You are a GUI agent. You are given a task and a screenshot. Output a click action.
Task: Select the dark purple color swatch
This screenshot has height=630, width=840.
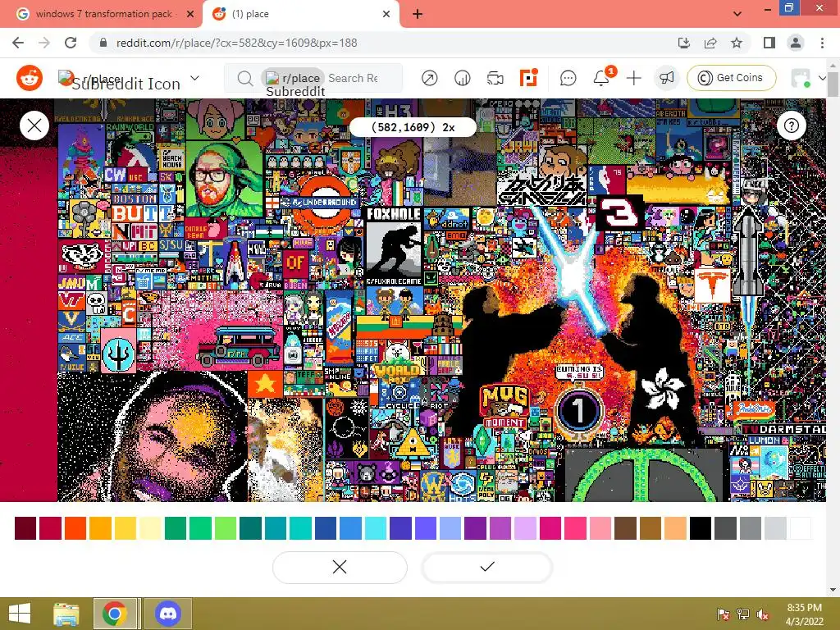(475, 528)
